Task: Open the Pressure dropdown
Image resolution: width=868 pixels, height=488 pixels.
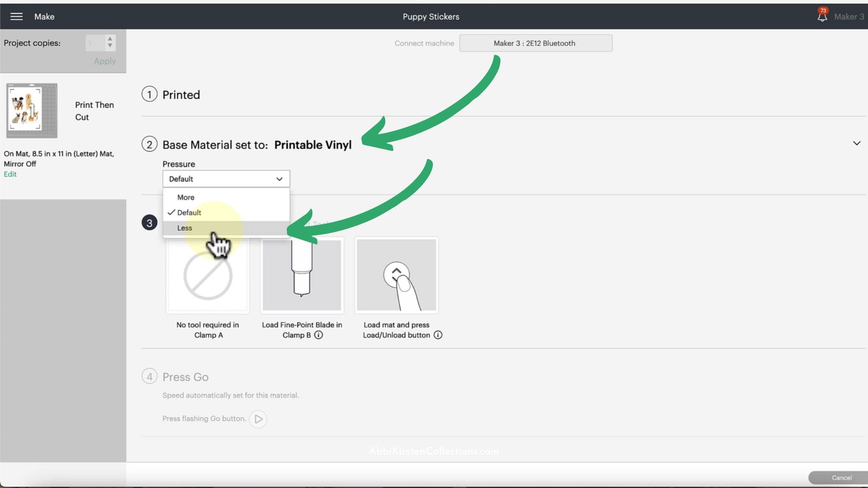Action: click(x=226, y=179)
